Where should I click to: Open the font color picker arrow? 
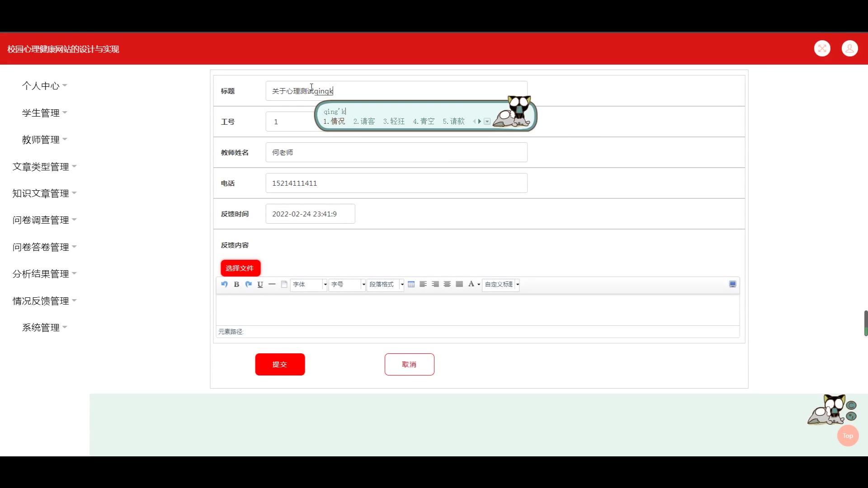click(x=479, y=285)
